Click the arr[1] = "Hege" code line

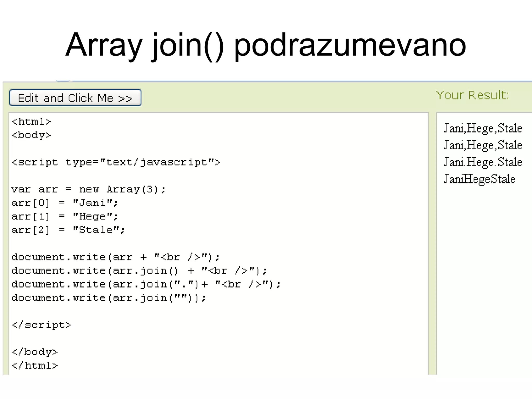(x=65, y=216)
